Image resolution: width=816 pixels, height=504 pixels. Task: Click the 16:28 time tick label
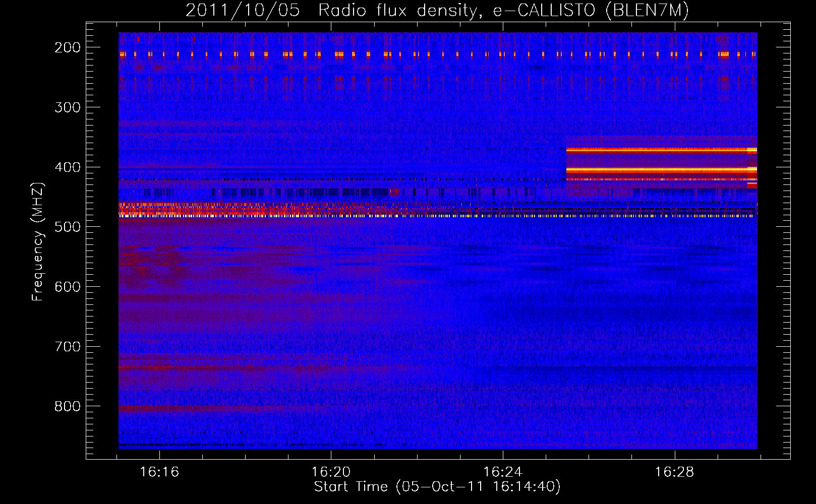(x=674, y=472)
